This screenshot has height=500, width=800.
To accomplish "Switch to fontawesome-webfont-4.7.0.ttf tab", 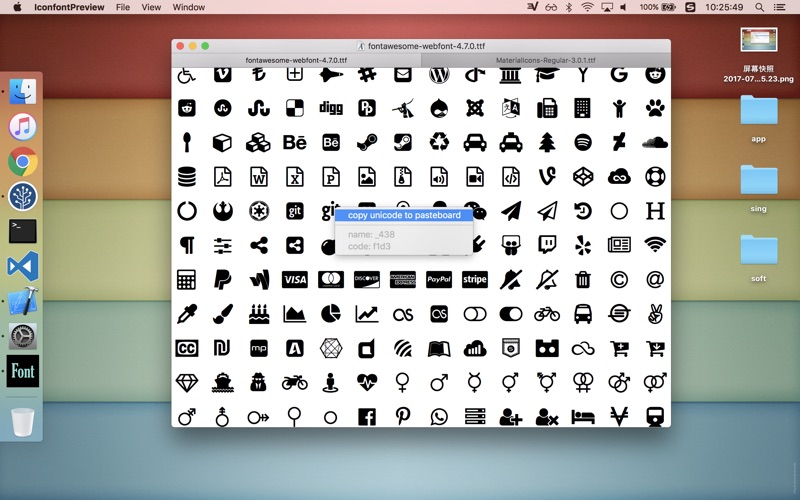I will pos(296,60).
